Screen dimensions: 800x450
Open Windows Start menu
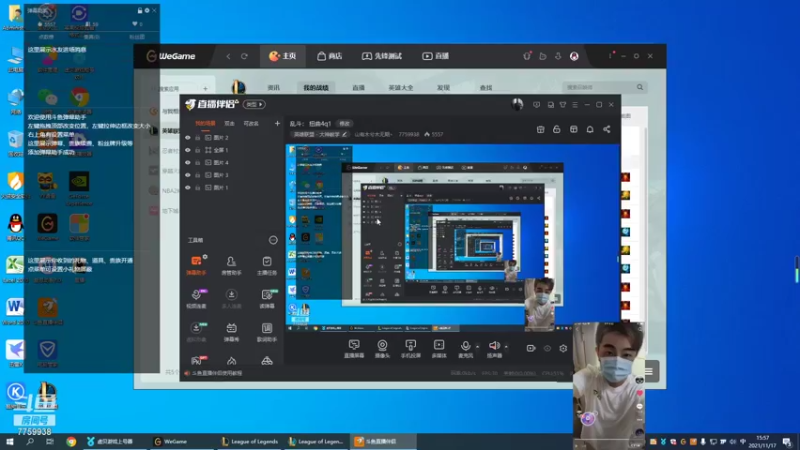click(x=10, y=442)
